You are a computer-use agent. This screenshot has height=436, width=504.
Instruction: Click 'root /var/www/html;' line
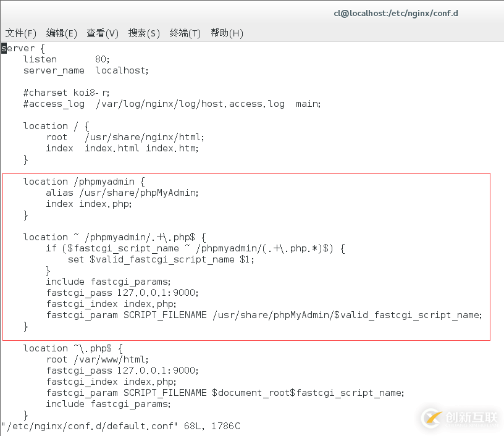click(98, 359)
